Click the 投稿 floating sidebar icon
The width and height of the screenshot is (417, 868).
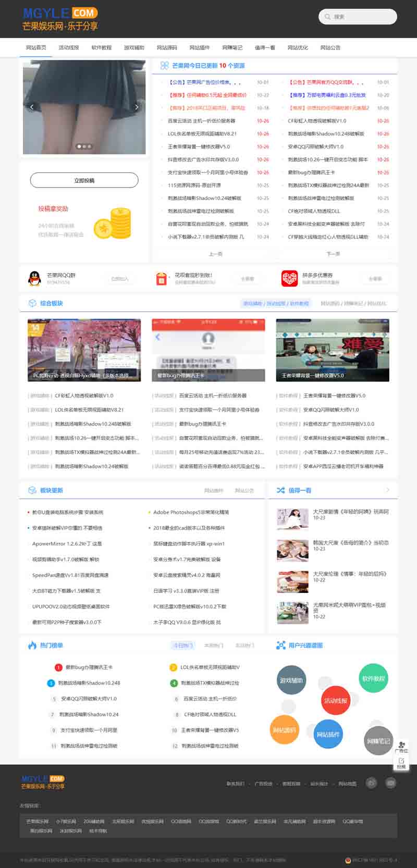coord(401,763)
